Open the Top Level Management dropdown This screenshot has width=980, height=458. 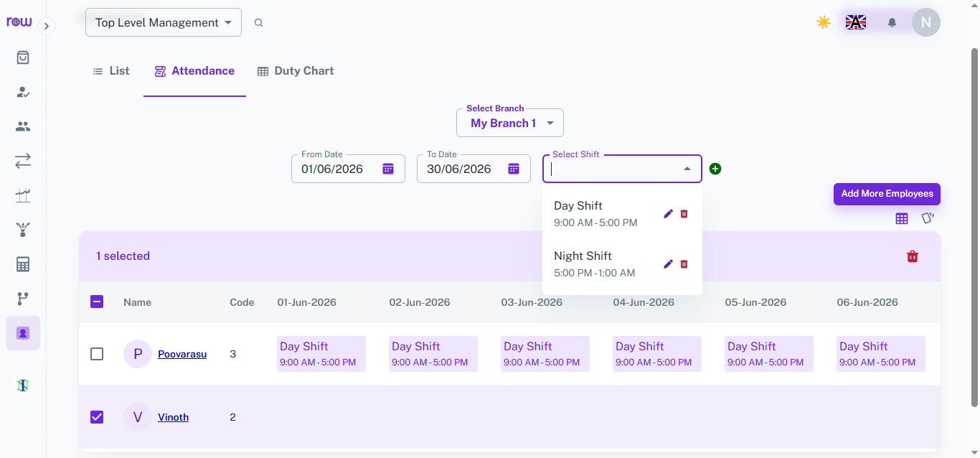click(x=164, y=22)
